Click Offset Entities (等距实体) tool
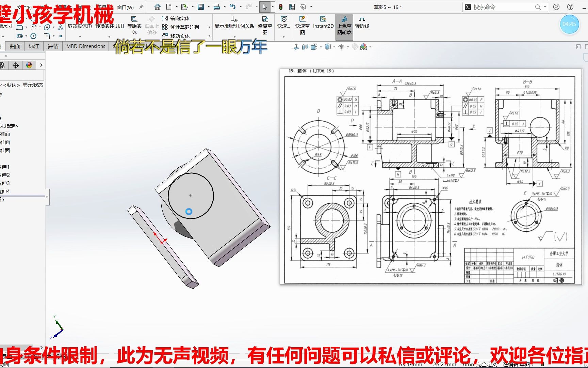The width and height of the screenshot is (588, 368). [134, 26]
